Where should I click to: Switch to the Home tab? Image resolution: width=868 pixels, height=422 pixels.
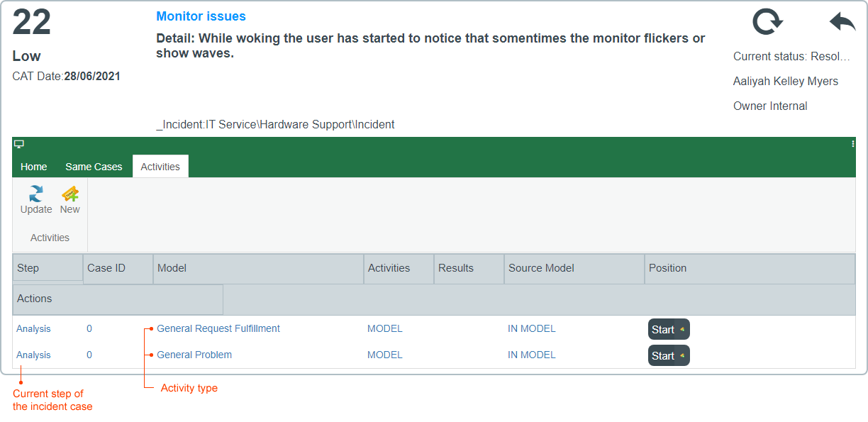[x=34, y=167]
